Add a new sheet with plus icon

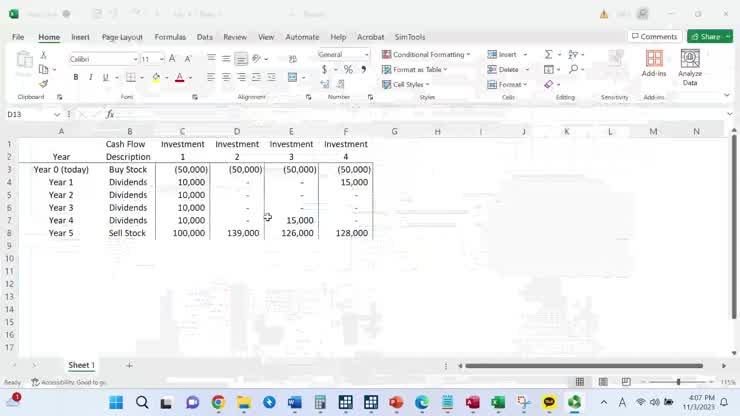[129, 366]
